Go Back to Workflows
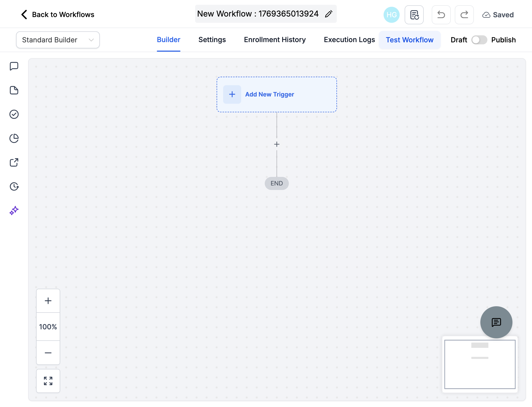 click(58, 15)
